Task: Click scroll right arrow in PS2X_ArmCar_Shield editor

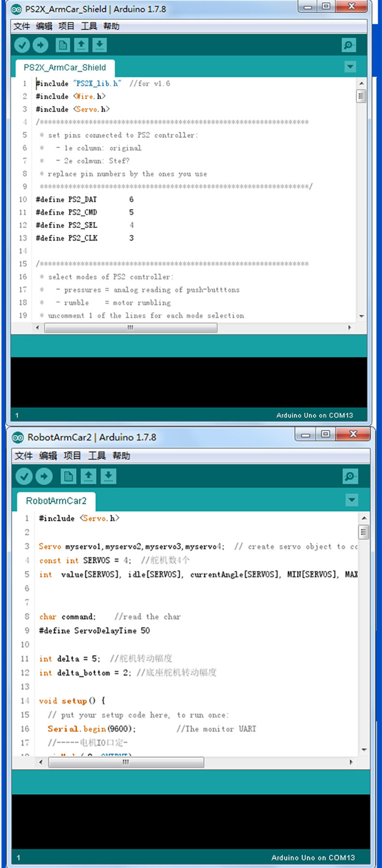Action: pos(350,327)
